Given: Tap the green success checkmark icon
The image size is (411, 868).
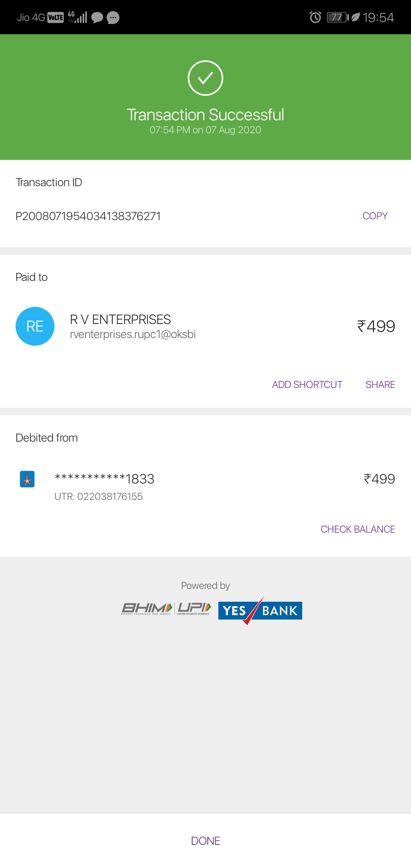Looking at the screenshot, I should pos(205,78).
